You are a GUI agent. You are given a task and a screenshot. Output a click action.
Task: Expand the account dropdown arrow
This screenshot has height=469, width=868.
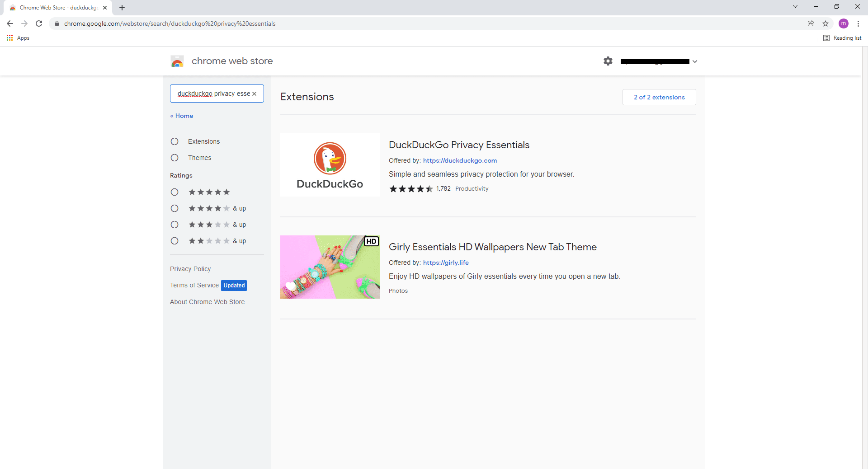pos(695,61)
